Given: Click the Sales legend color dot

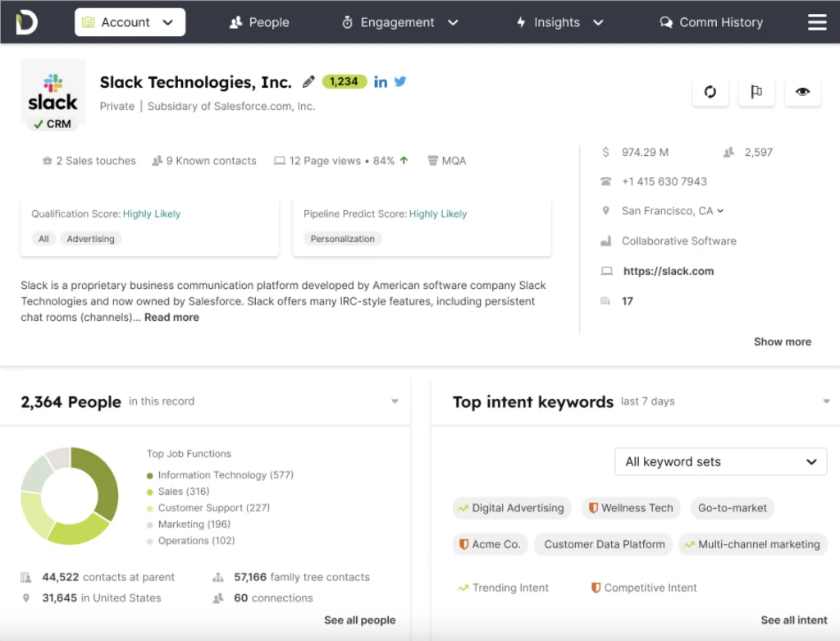Looking at the screenshot, I should [x=150, y=492].
